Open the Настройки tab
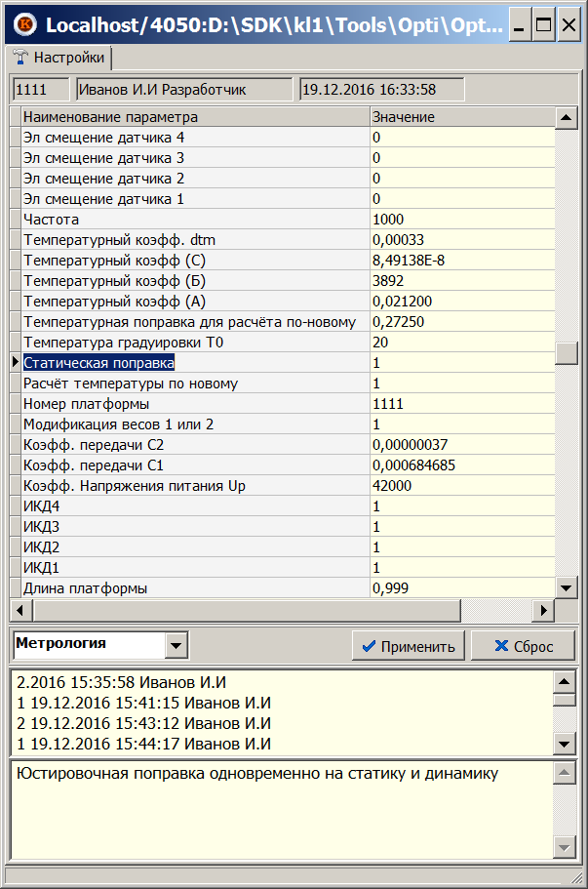Image resolution: width=588 pixels, height=889 pixels. [60, 59]
